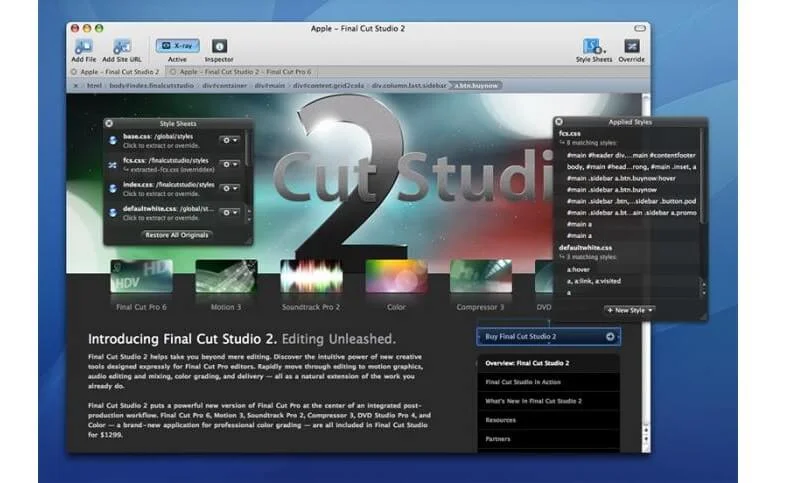Screen dimensions: 785x483
Task: Open the Style Sheets toolbar icon
Action: [x=593, y=47]
